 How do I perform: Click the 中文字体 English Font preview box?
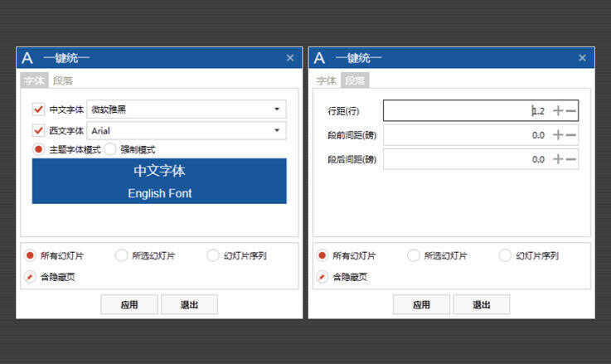coord(159,181)
